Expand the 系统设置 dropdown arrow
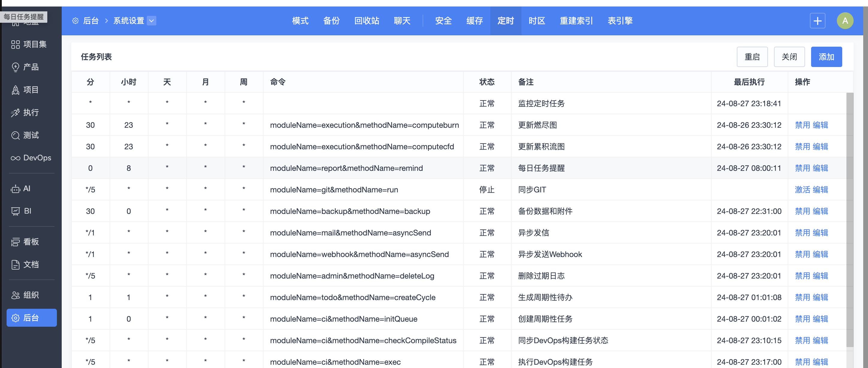Screen dimensions: 868x368 tap(152, 21)
